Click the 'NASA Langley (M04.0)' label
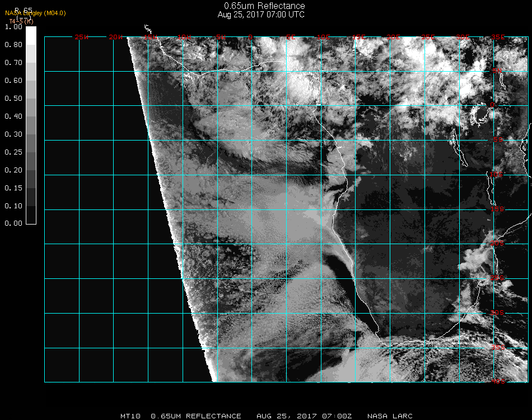Viewport: 532px width, 420px height. pyautogui.click(x=35, y=13)
